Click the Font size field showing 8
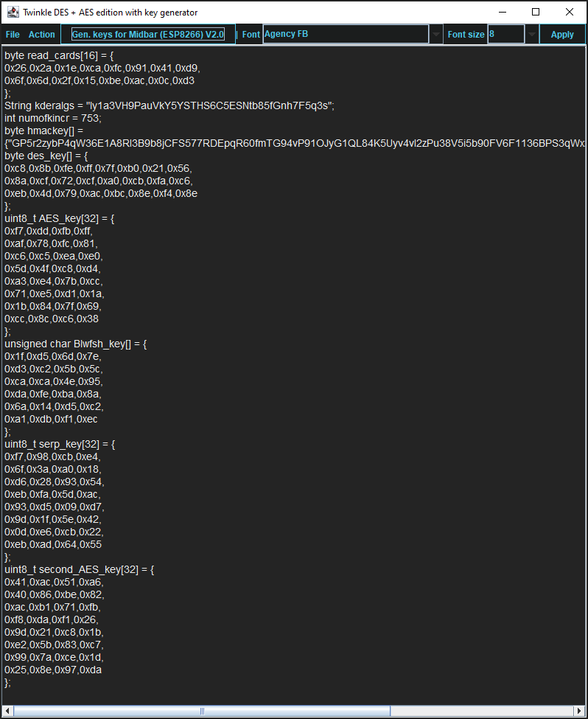Image resolution: width=588 pixels, height=719 pixels. tap(505, 33)
